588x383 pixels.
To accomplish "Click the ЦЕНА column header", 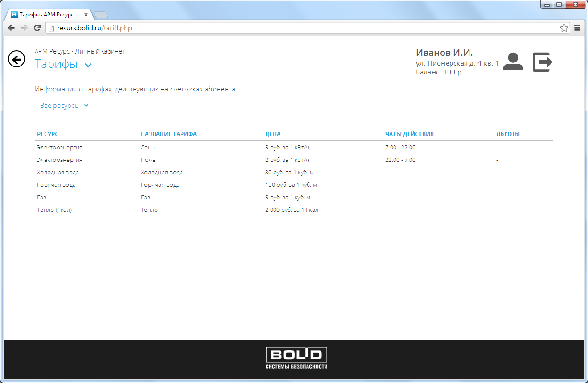I will click(273, 134).
